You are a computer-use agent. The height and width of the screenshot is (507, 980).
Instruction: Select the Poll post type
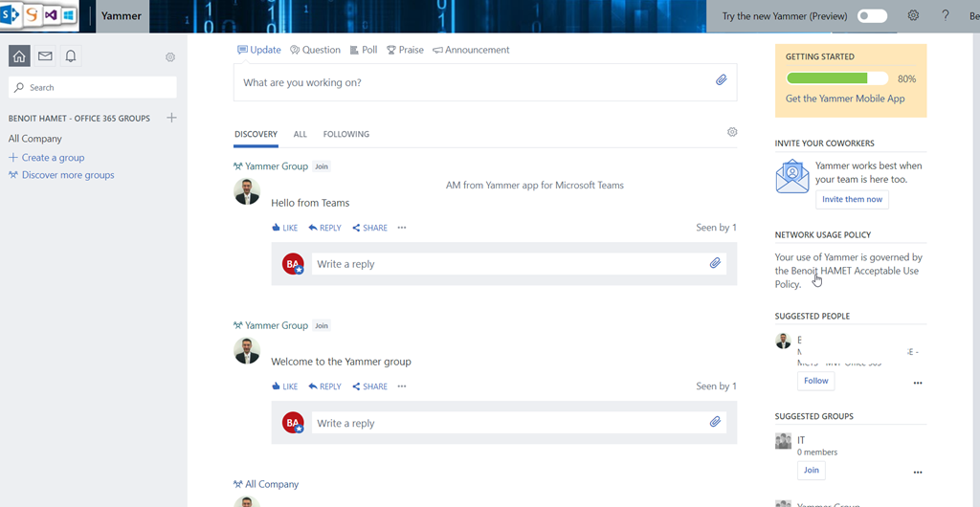pos(364,50)
